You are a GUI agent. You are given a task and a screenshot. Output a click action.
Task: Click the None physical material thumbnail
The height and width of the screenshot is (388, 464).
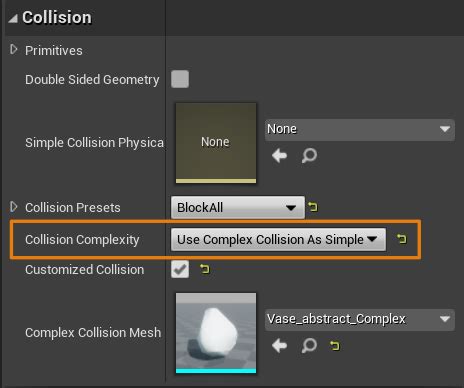pos(216,143)
